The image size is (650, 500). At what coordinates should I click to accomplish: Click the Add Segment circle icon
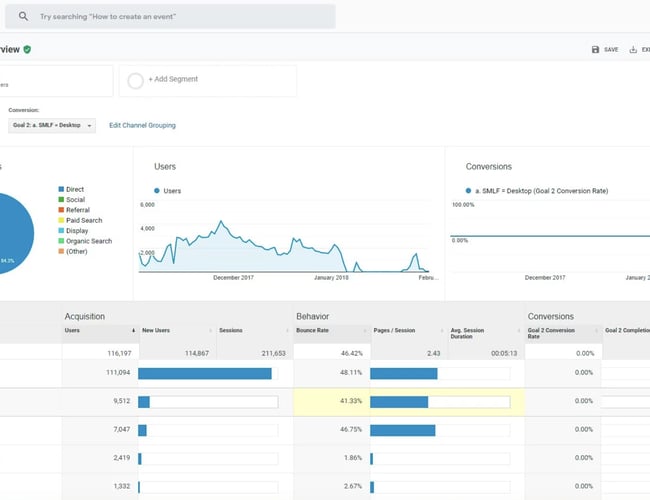pyautogui.click(x=135, y=80)
